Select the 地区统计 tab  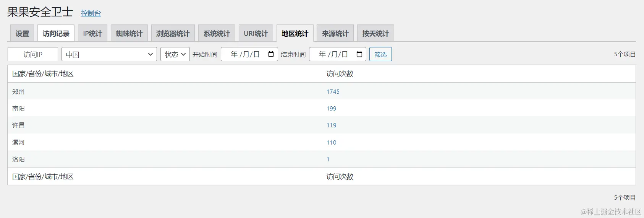pos(295,33)
